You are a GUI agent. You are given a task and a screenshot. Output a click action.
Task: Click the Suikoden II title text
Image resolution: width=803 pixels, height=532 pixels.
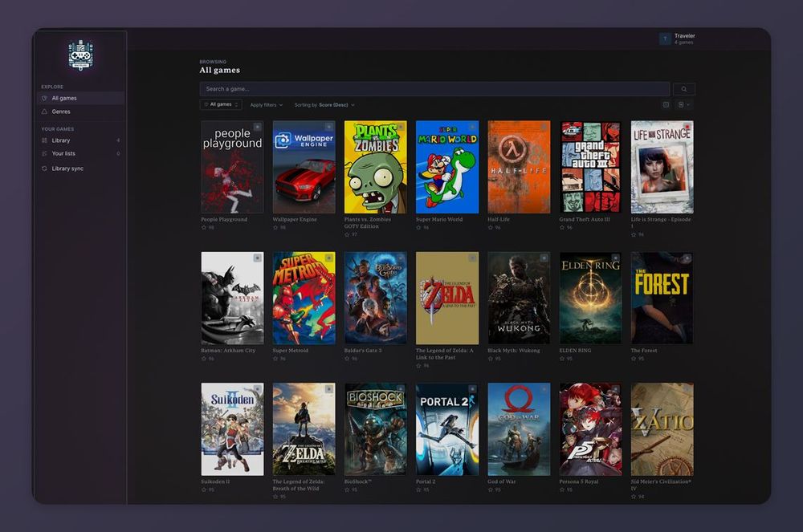tap(215, 481)
